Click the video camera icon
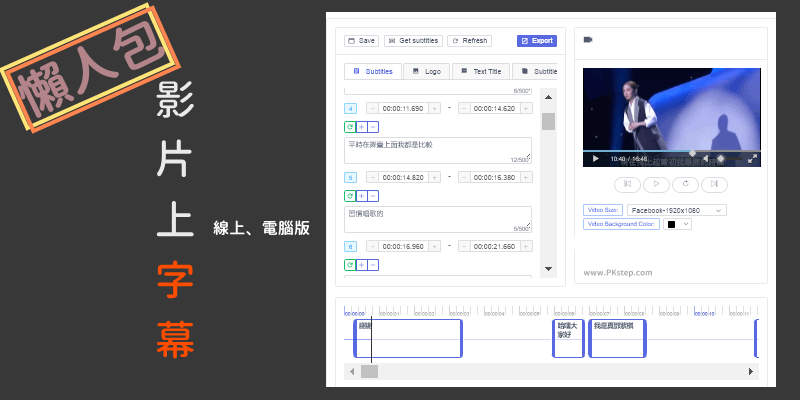 [x=588, y=40]
